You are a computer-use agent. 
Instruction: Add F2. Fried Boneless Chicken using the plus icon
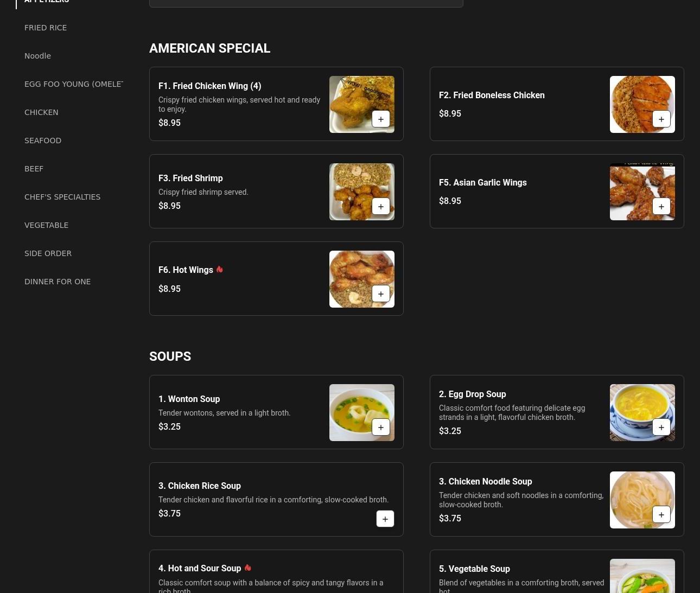tap(661, 119)
